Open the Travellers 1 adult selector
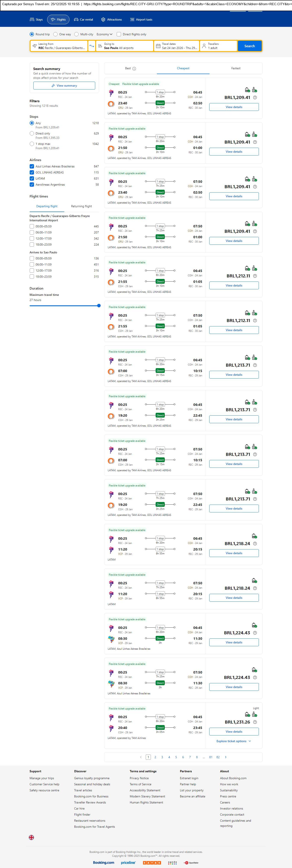This screenshot has width=292, height=868. tap(218, 46)
